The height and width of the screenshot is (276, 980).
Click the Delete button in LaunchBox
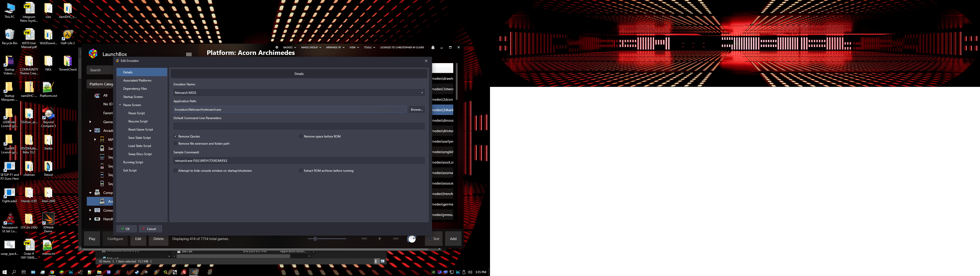[159, 239]
